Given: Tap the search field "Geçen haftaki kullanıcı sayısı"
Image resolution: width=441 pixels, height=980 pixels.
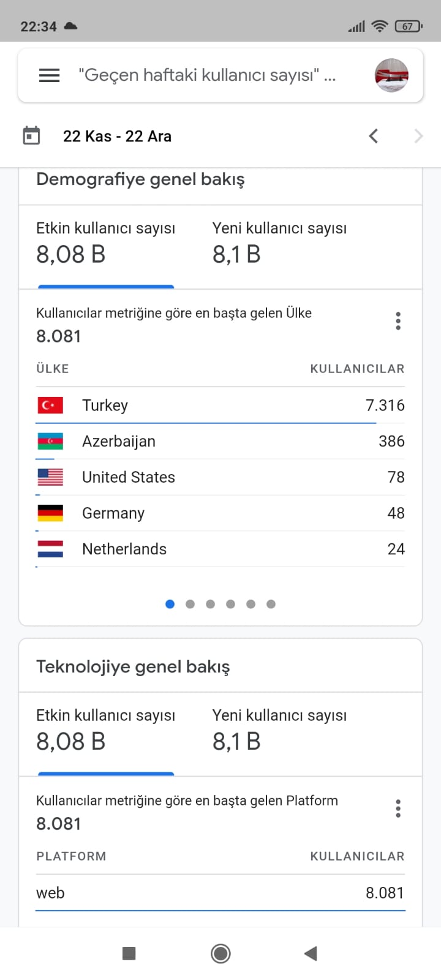Looking at the screenshot, I should tap(207, 75).
